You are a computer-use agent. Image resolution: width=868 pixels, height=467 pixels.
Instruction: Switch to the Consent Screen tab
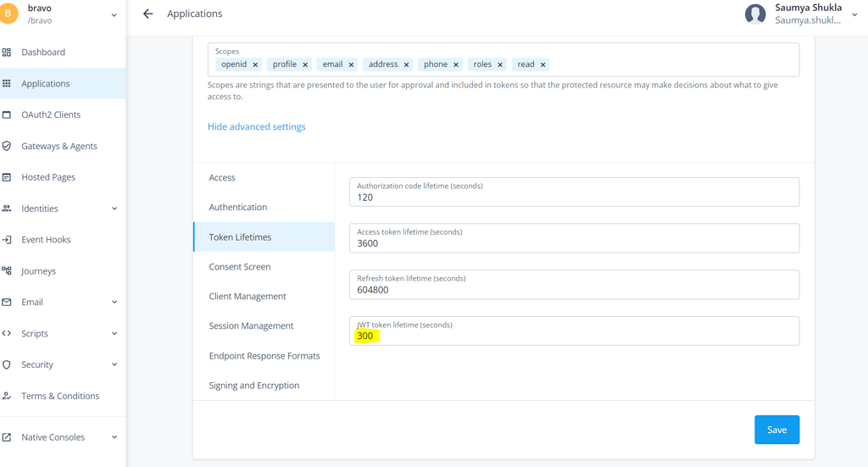tap(240, 267)
